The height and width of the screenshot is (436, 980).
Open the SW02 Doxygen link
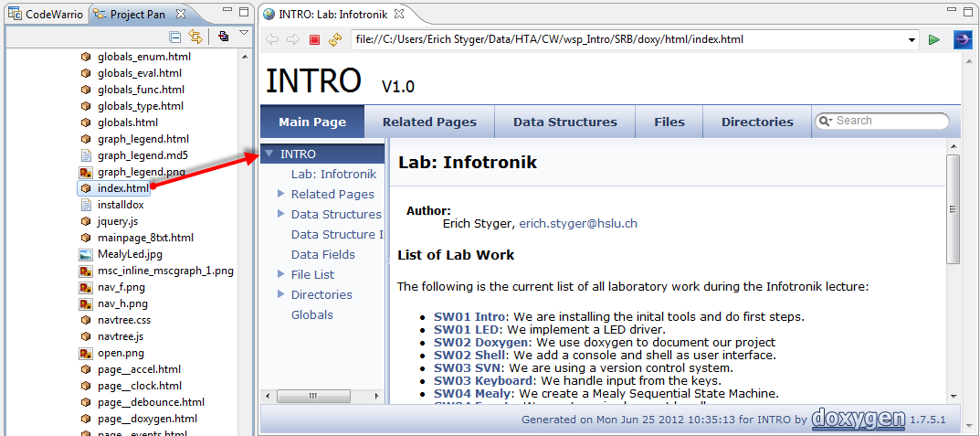[x=468, y=342]
